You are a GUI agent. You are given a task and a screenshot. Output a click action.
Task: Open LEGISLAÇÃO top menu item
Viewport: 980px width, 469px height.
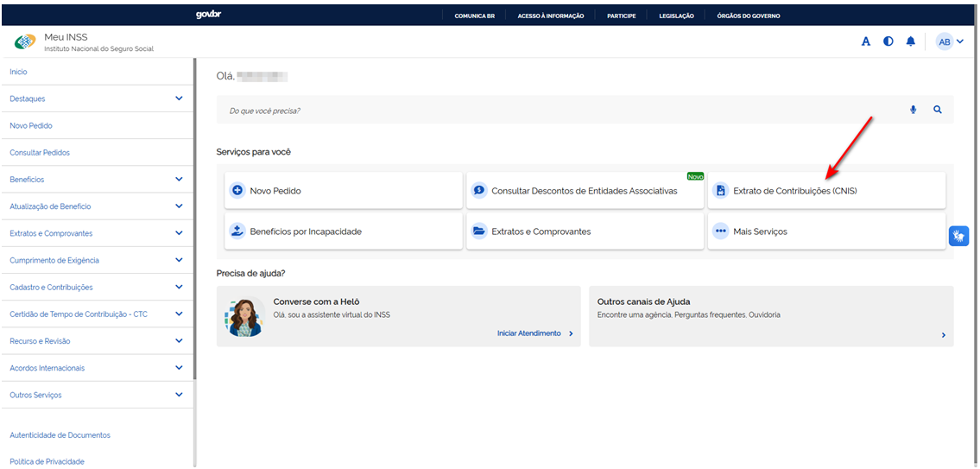point(676,16)
